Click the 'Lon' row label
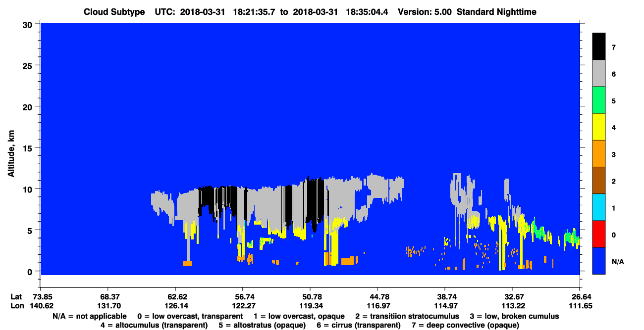 [x=16, y=306]
